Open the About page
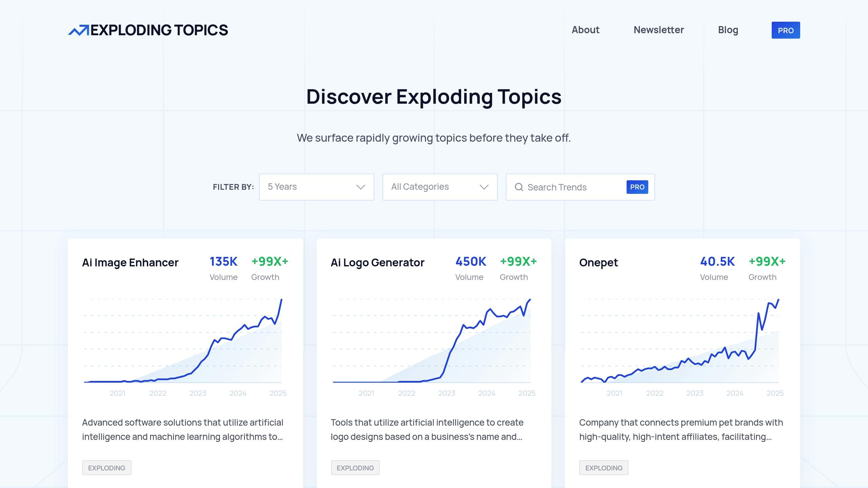Screen dimensions: 868x488 click(586, 30)
